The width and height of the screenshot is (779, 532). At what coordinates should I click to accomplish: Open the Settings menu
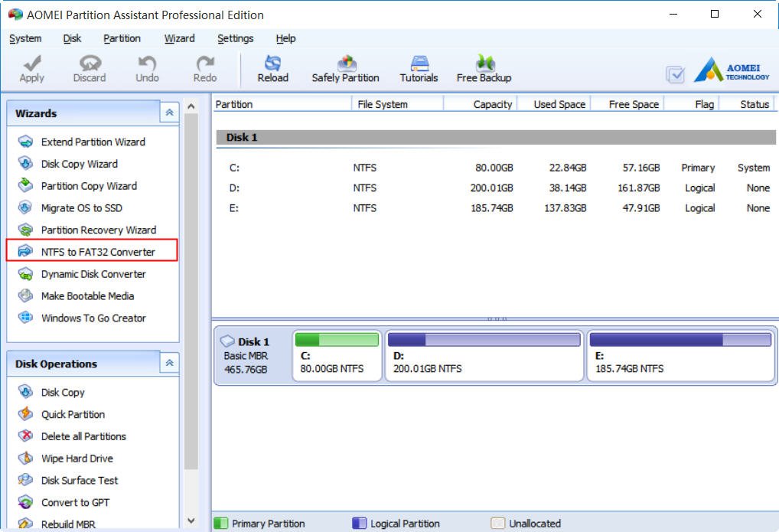point(236,38)
